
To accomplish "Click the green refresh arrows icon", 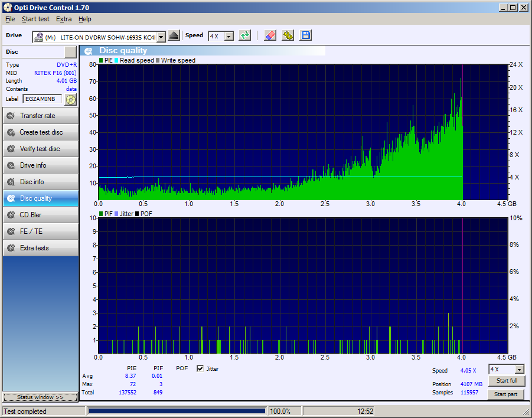I will tap(244, 35).
